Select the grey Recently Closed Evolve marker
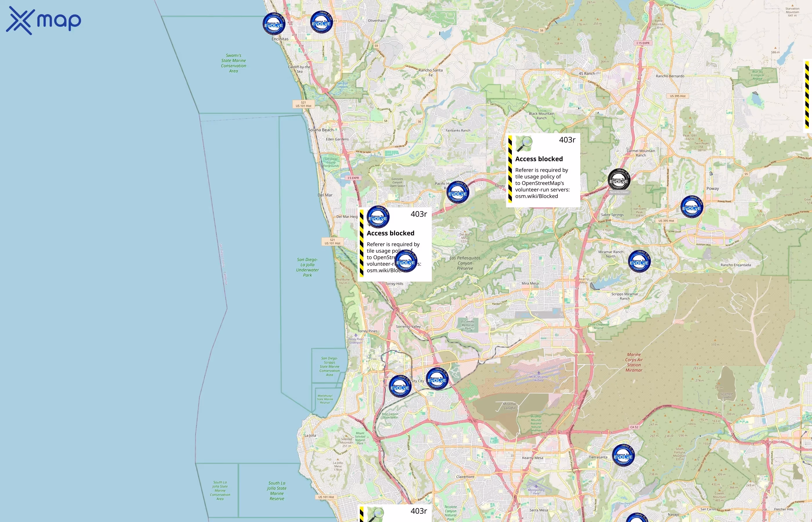This screenshot has height=522, width=812. pos(619,180)
